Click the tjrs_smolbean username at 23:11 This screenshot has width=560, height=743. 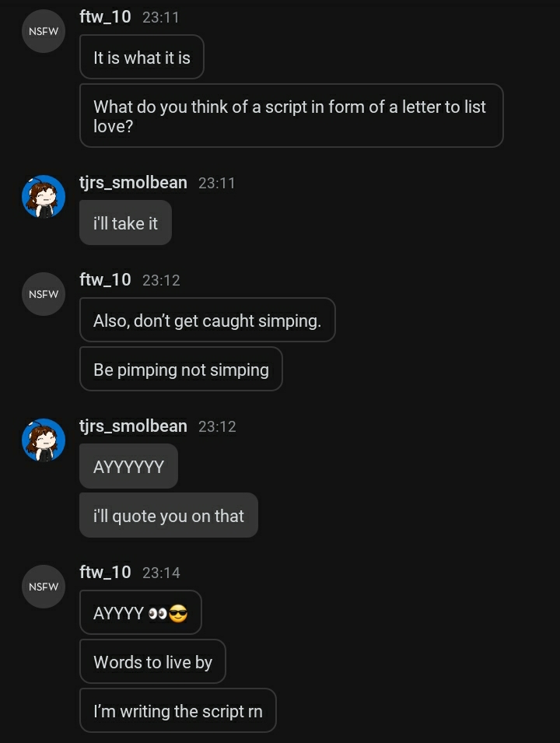(x=133, y=183)
